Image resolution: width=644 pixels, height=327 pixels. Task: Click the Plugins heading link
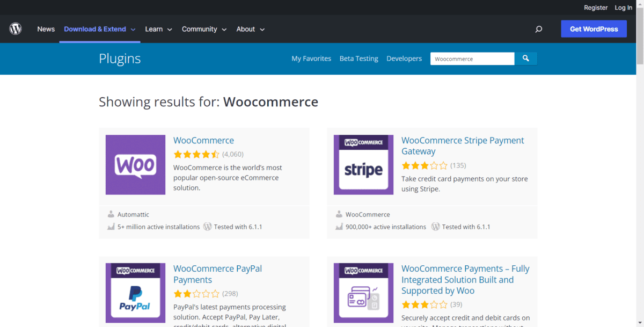click(120, 59)
